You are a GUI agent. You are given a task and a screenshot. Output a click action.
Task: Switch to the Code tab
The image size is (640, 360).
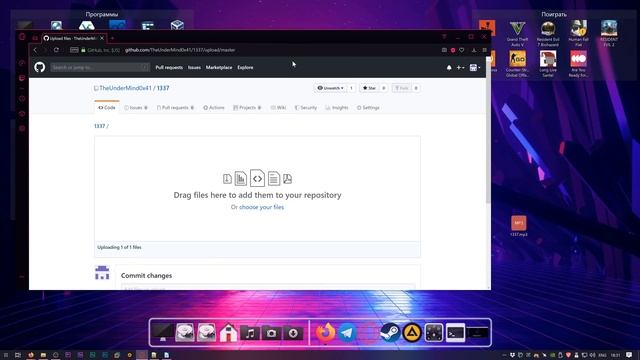coord(107,108)
